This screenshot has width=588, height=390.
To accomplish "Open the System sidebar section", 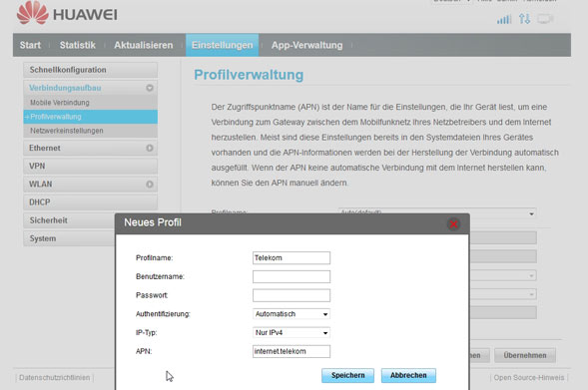I will (69, 238).
